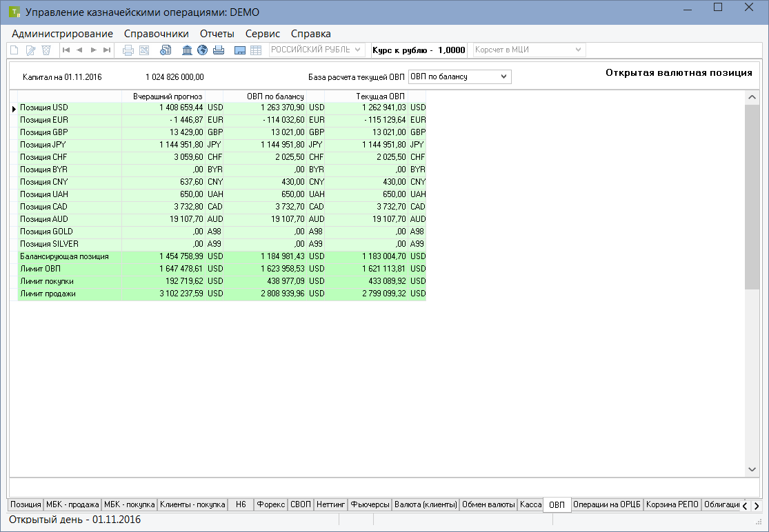This screenshot has height=532, width=769.
Task: Switch to the Корзина РЕПО tab
Action: [672, 504]
